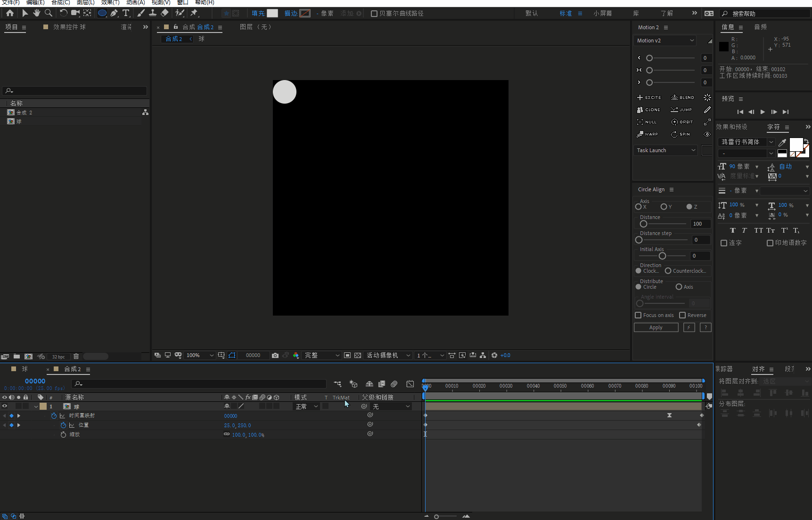Image resolution: width=812 pixels, height=520 pixels.
Task: Open the 图层(L) menu
Action: click(x=85, y=2)
